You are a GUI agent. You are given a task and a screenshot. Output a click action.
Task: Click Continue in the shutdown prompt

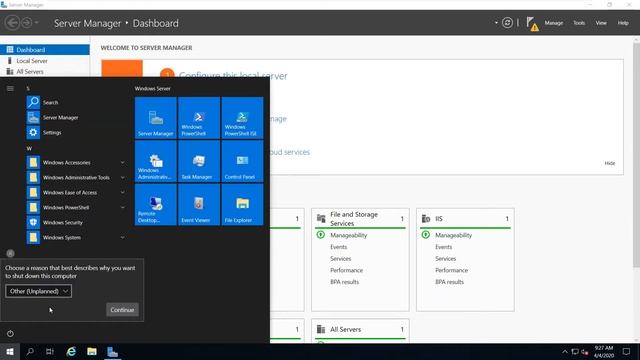(122, 310)
